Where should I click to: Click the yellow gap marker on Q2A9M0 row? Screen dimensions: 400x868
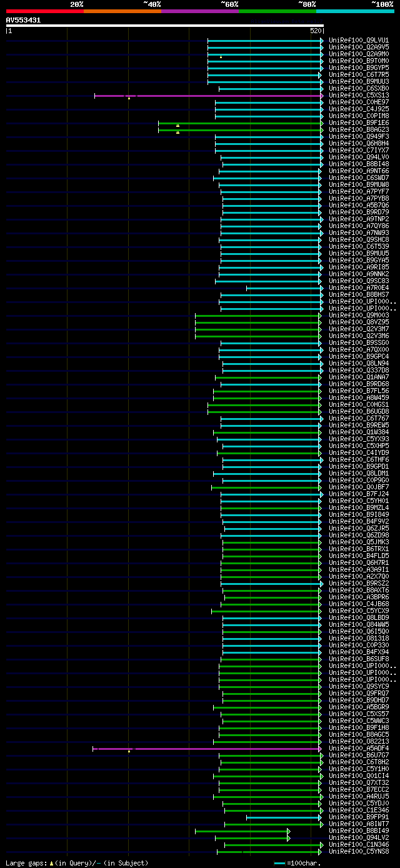[221, 56]
